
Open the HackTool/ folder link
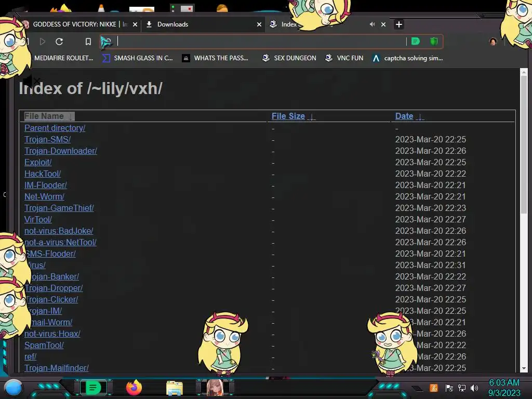tap(43, 174)
